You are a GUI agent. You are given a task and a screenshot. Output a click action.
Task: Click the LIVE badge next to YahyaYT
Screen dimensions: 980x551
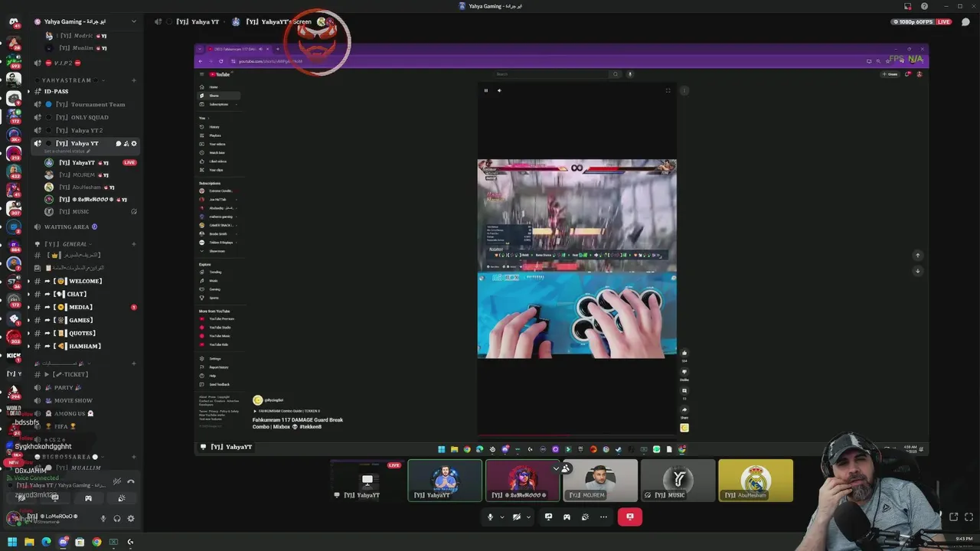tap(129, 162)
